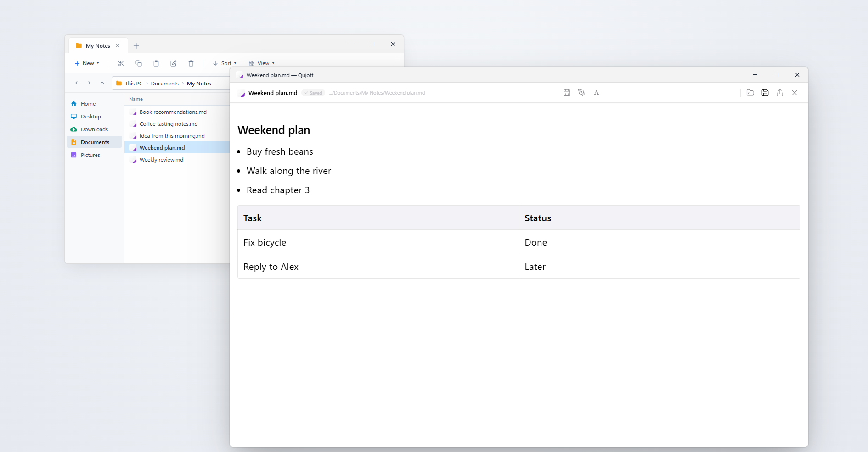Click the Weekend plan heading in the note
Viewport: 868px width, 452px height.
[274, 130]
